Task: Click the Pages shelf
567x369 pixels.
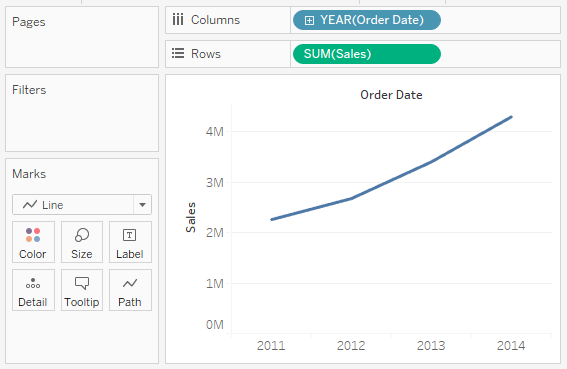Action: tap(82, 37)
